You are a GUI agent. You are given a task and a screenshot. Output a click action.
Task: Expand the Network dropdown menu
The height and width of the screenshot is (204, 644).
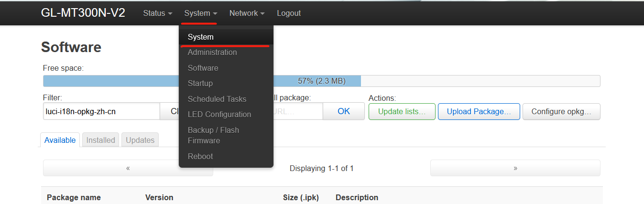point(247,13)
